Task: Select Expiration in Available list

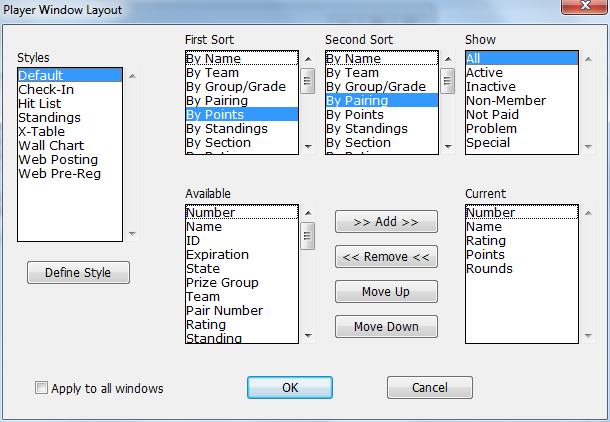Action: point(217,255)
